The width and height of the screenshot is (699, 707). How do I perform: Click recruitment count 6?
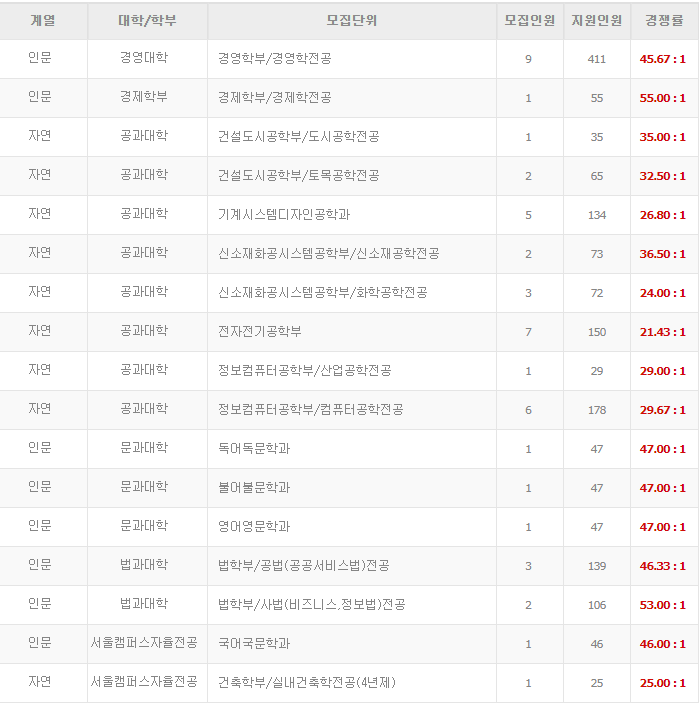(529, 410)
